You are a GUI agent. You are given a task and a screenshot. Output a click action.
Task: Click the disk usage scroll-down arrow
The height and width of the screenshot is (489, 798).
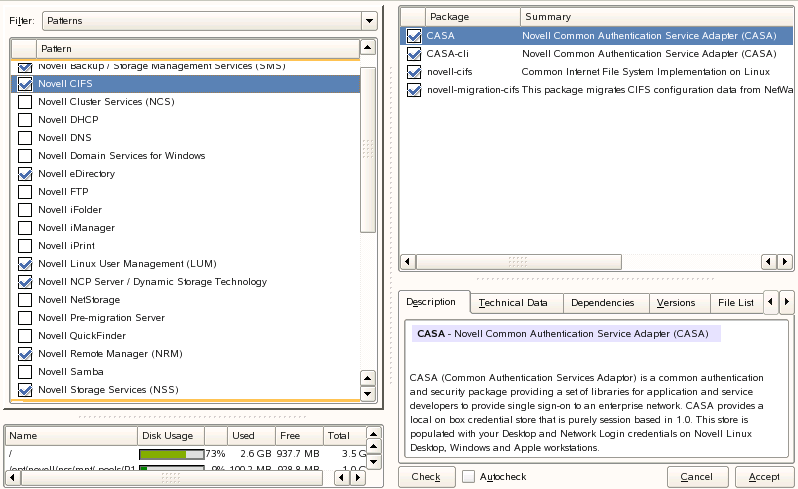374,462
